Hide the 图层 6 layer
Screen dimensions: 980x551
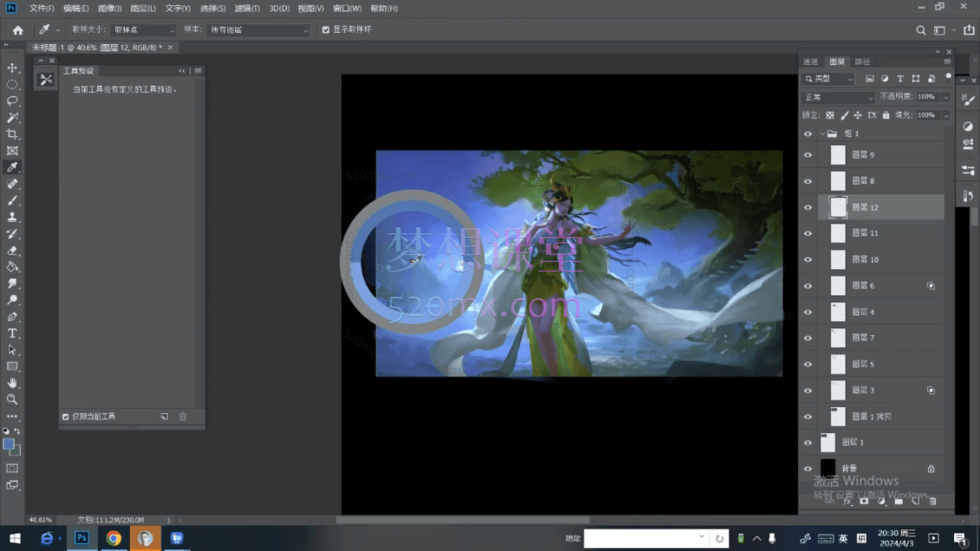(807, 285)
